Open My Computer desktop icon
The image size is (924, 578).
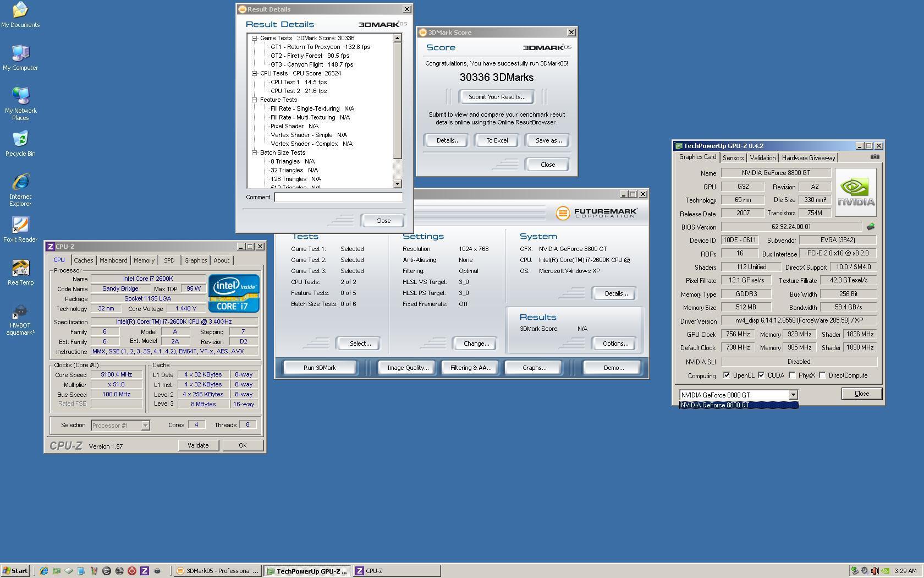pyautogui.click(x=20, y=58)
